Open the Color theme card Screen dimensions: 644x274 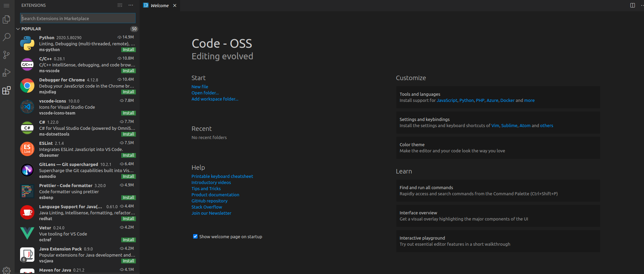coord(498,148)
